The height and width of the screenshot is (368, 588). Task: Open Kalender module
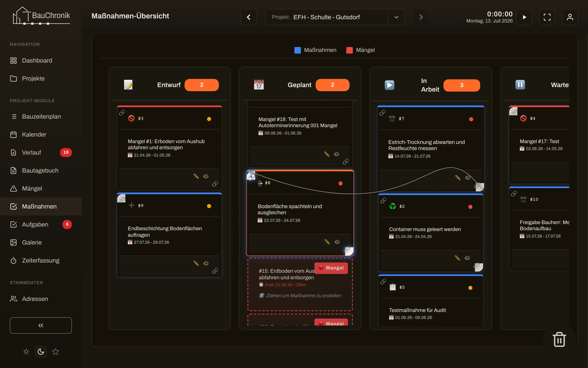[x=41, y=134]
